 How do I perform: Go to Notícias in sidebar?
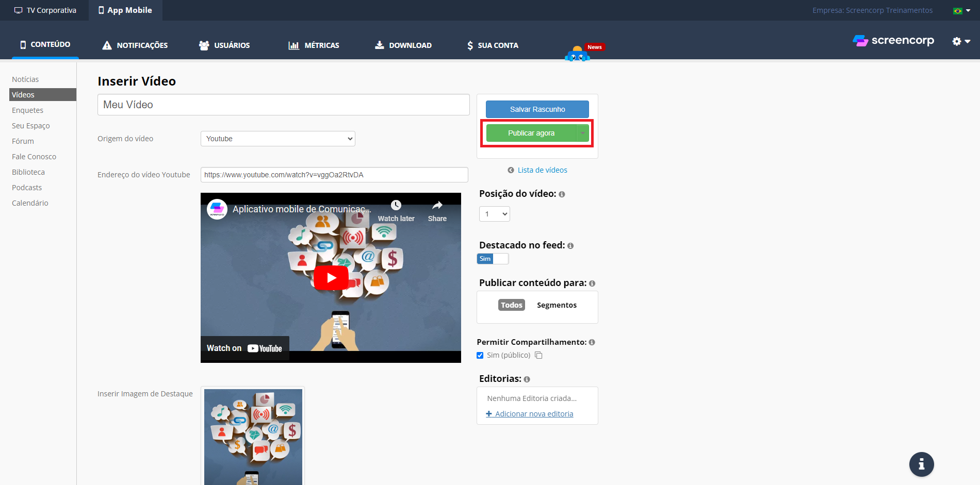click(25, 79)
